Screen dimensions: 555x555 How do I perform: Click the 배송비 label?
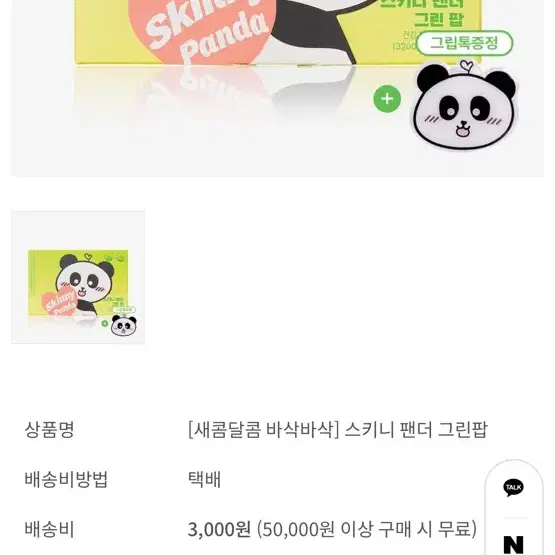(x=49, y=529)
